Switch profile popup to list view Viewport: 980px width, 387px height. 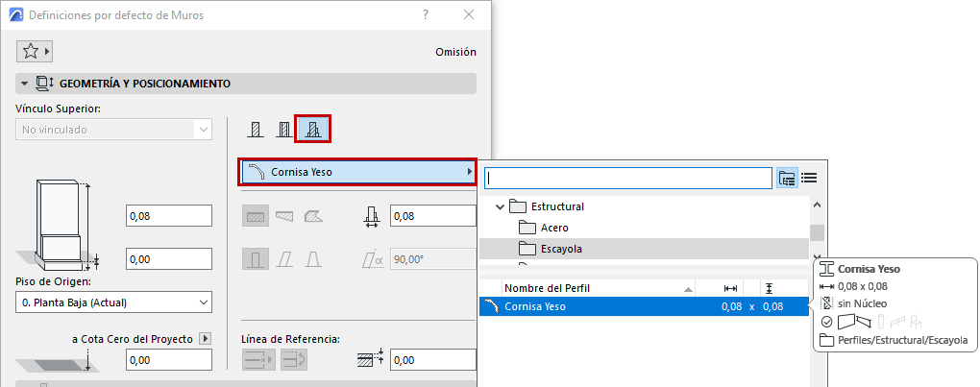pos(809,178)
